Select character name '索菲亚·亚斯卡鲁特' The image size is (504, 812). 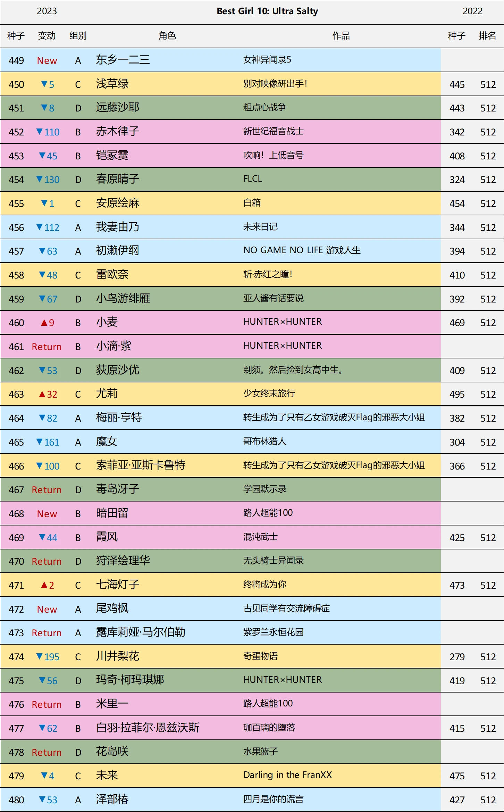pyautogui.click(x=141, y=465)
